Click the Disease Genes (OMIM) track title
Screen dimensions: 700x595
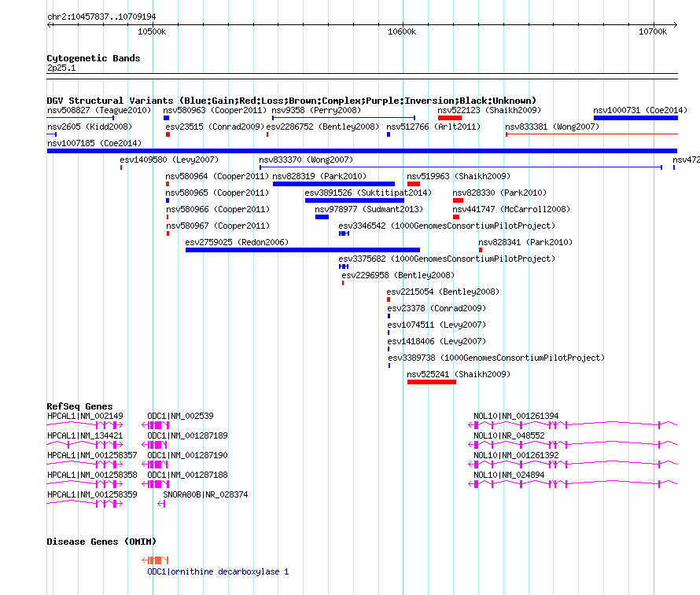tap(101, 542)
